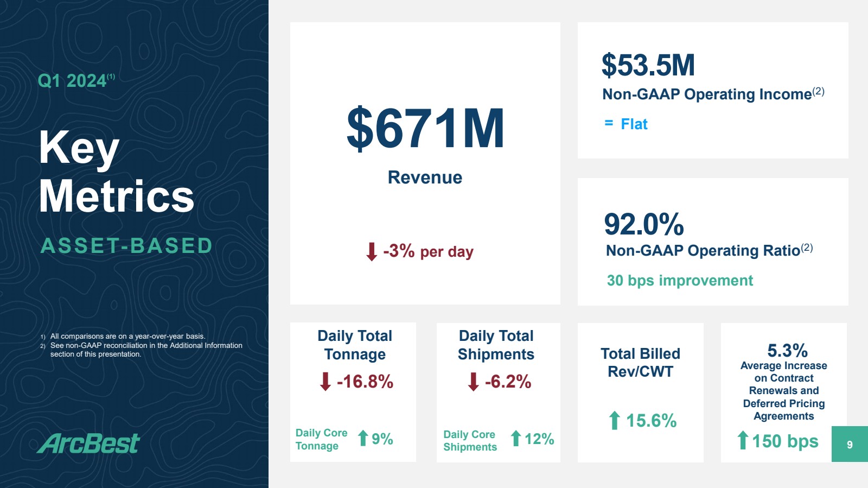The image size is (868, 488).
Task: Click the non-GAAP reconciliation footnote
Action: [146, 350]
